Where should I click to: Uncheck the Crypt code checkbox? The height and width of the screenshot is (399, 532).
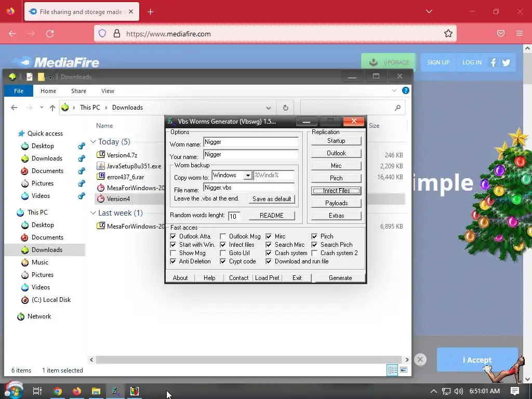[x=223, y=261]
